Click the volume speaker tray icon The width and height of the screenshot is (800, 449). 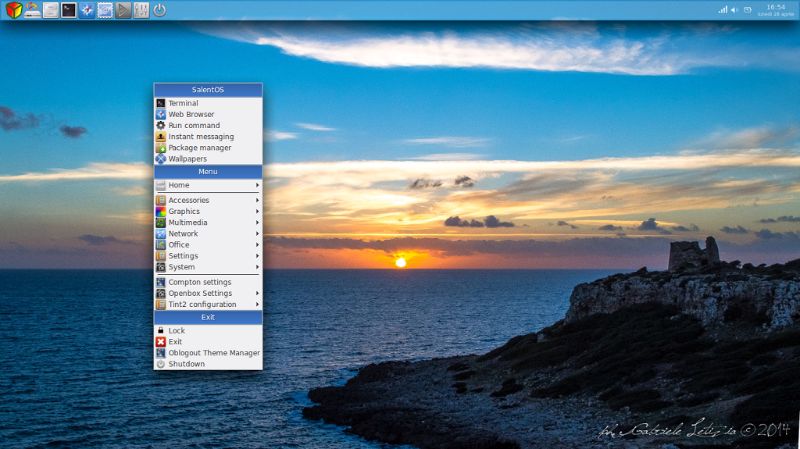pyautogui.click(x=734, y=10)
